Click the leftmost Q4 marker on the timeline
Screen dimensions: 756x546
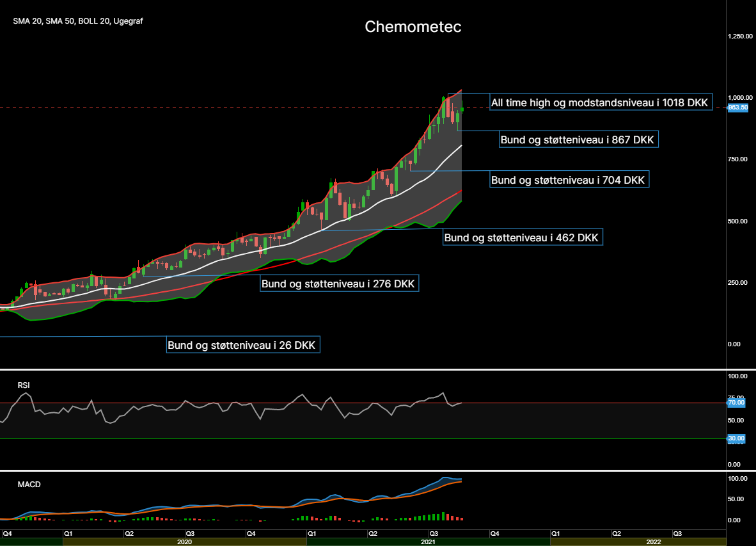pyautogui.click(x=7, y=533)
